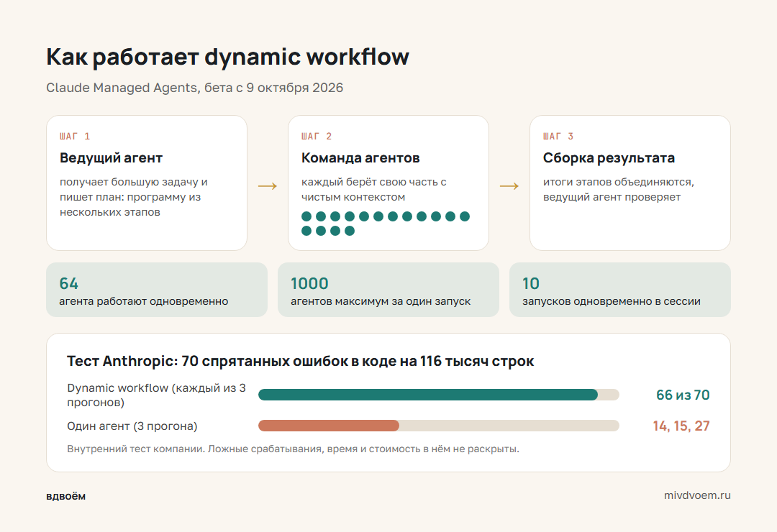Viewport: 777px width, 532px height.
Task: Click the number "1000" in the stats row
Action: [309, 283]
